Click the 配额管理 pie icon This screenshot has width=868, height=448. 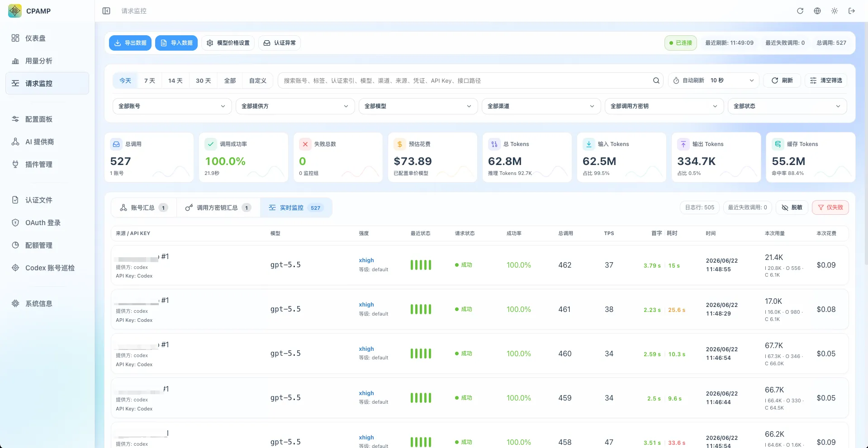pos(15,245)
